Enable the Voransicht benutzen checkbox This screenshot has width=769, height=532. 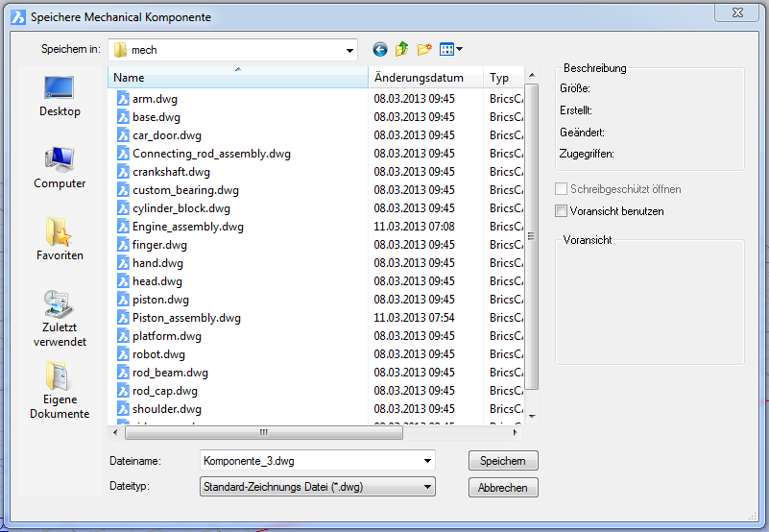[562, 211]
